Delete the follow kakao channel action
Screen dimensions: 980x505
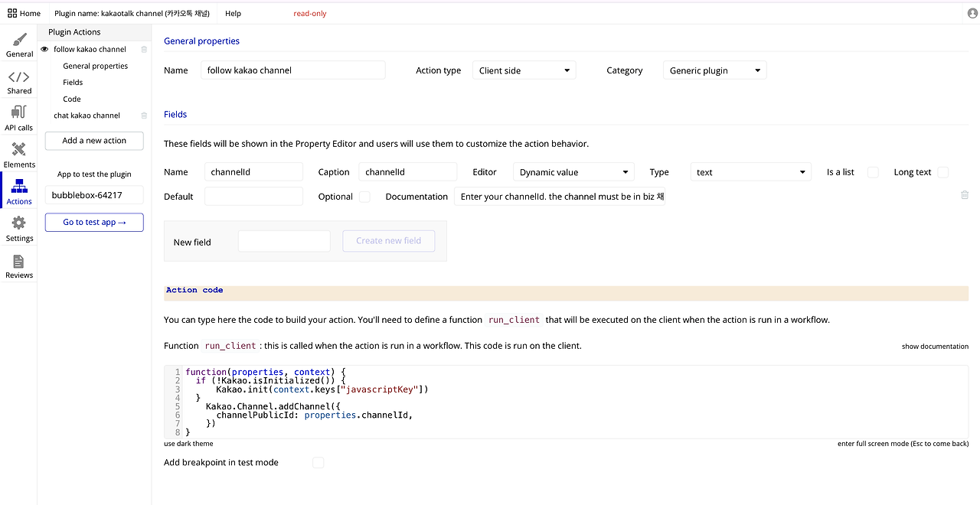144,50
